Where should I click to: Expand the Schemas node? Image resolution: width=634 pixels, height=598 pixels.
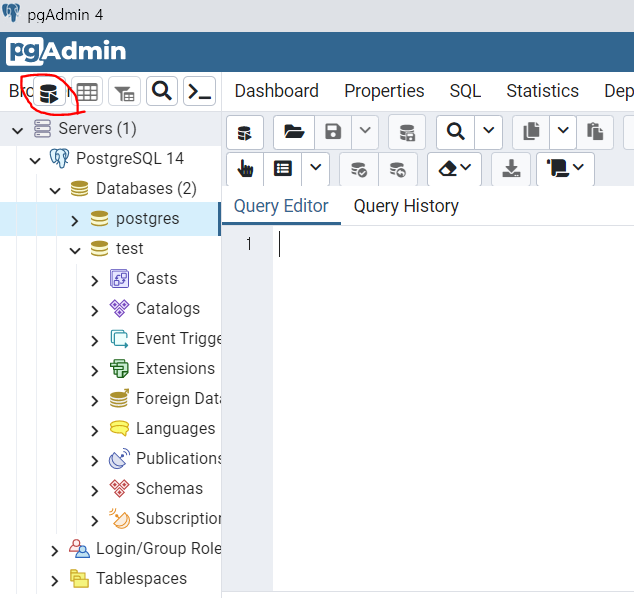coord(95,490)
